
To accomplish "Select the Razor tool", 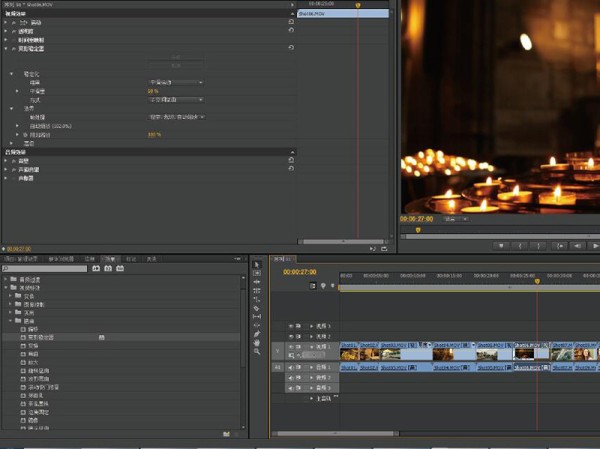I will (257, 308).
